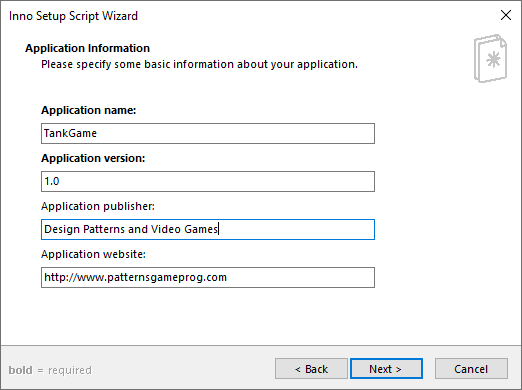
Task: Click the 'Application name:' label
Action: pos(89,110)
